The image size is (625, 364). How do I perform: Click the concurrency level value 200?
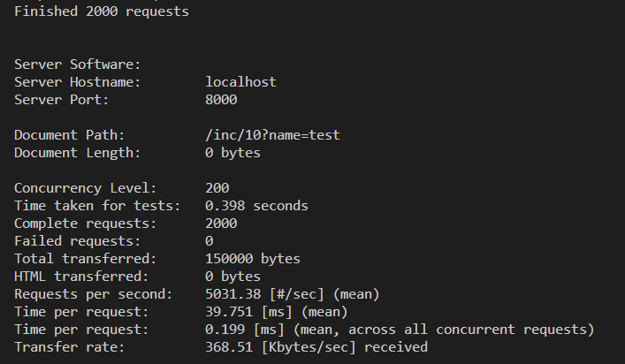pyautogui.click(x=217, y=188)
